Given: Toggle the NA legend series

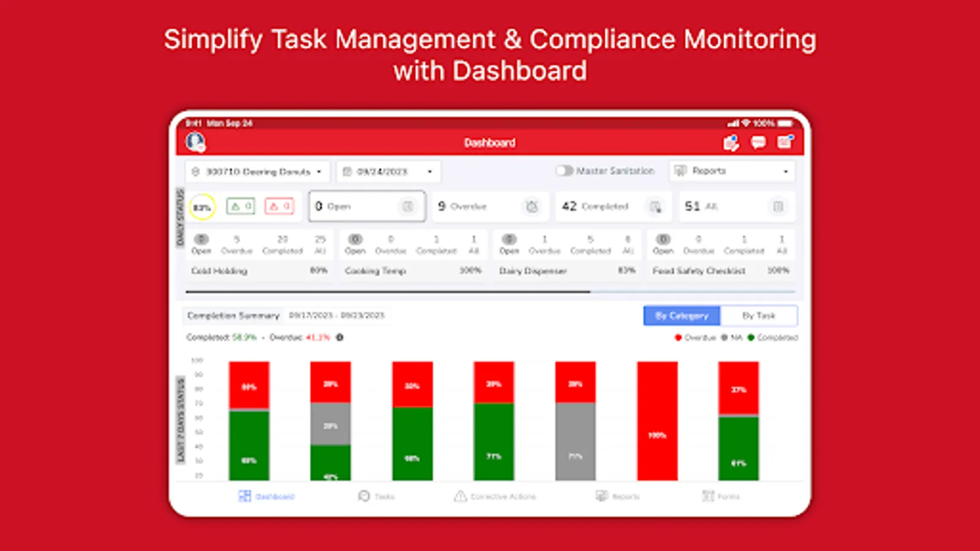Looking at the screenshot, I should pos(731,337).
